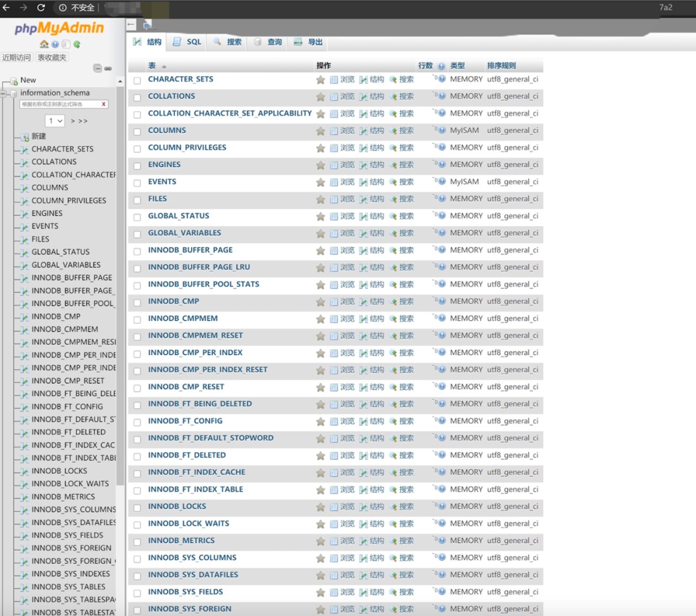The image size is (696, 616).
Task: Click the browser forward arrow
Action: pyautogui.click(x=24, y=8)
